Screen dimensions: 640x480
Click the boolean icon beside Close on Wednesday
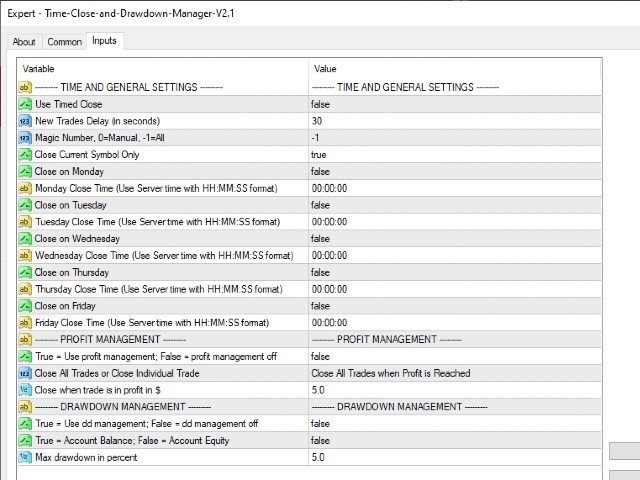coord(25,239)
